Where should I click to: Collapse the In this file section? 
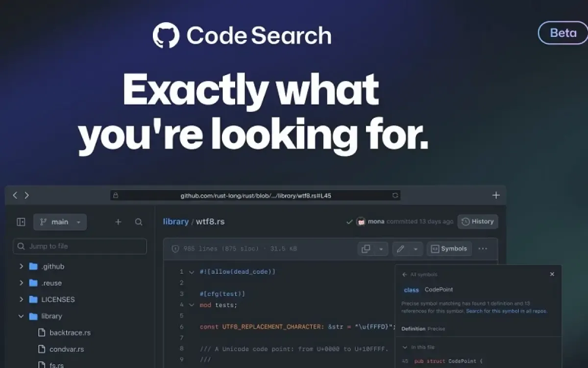click(405, 347)
